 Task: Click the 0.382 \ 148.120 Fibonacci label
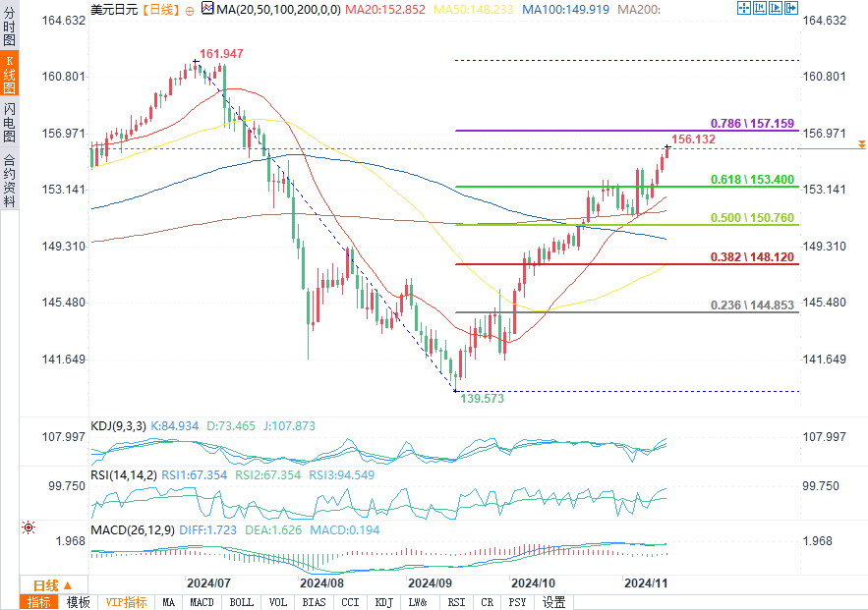[x=752, y=257]
